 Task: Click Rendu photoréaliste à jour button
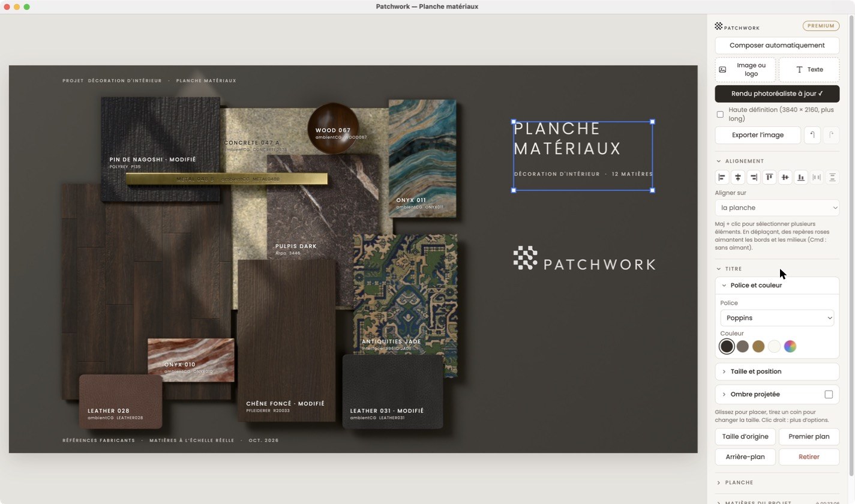[x=777, y=94]
